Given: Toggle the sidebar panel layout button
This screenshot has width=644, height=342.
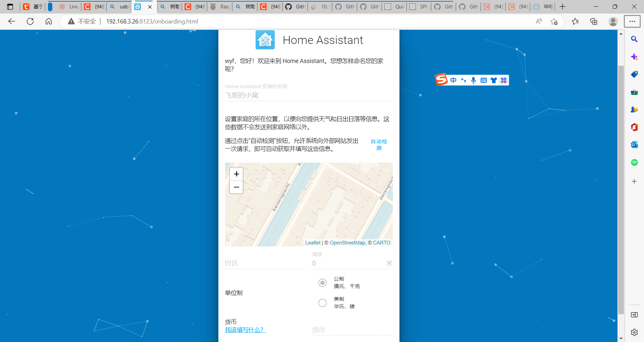Looking at the screenshot, I should tap(634, 315).
